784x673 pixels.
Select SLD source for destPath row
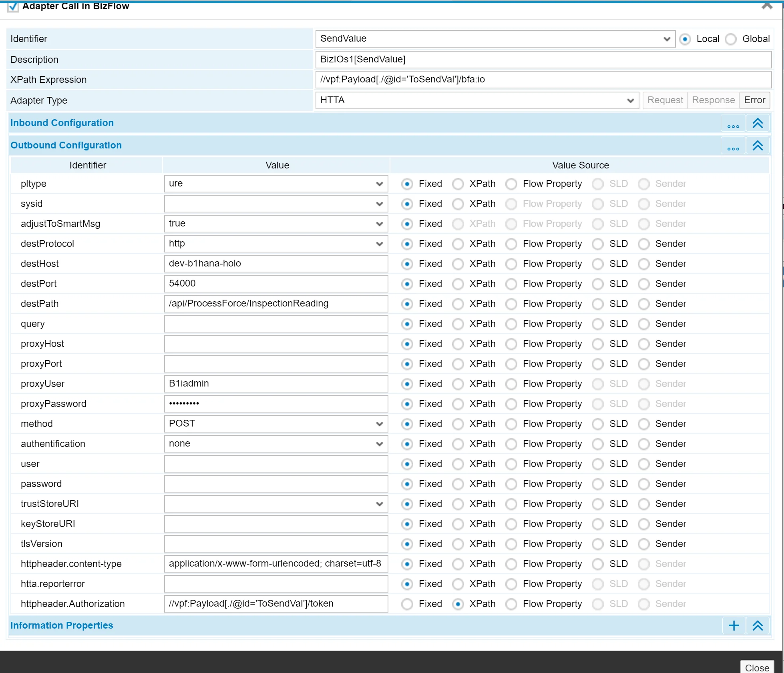coord(598,304)
